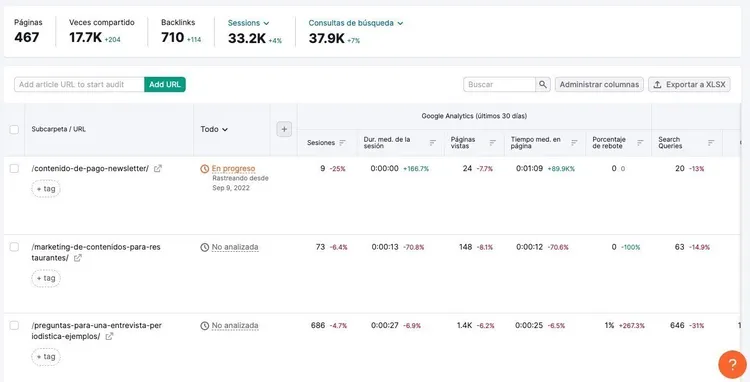Sort by Tiempo med. en página icon
The height and width of the screenshot is (382, 750).
(574, 142)
